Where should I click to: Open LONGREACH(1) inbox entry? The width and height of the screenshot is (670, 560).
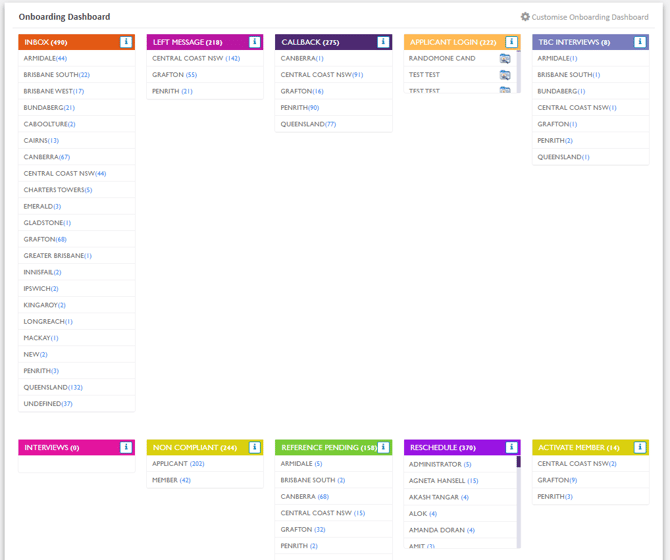(x=48, y=322)
